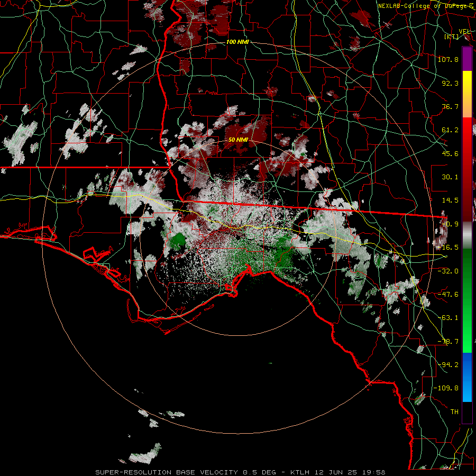Click the 92.3 legend value

pyautogui.click(x=450, y=83)
